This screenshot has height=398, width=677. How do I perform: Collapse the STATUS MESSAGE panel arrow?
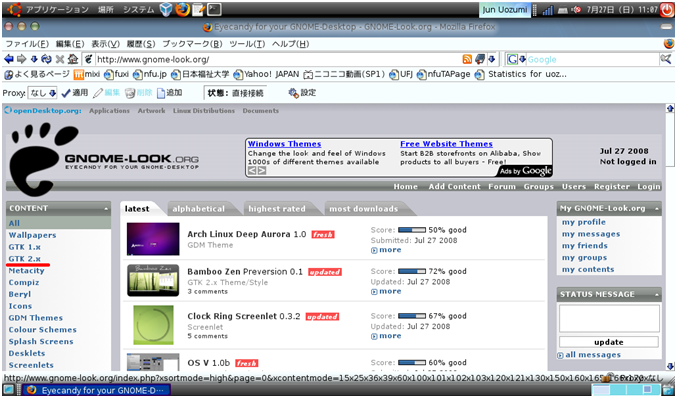click(x=657, y=295)
